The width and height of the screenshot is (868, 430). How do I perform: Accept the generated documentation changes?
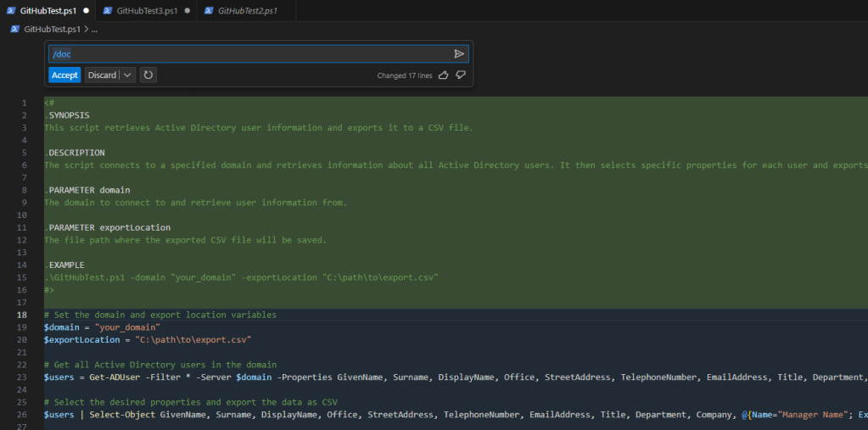tap(64, 75)
